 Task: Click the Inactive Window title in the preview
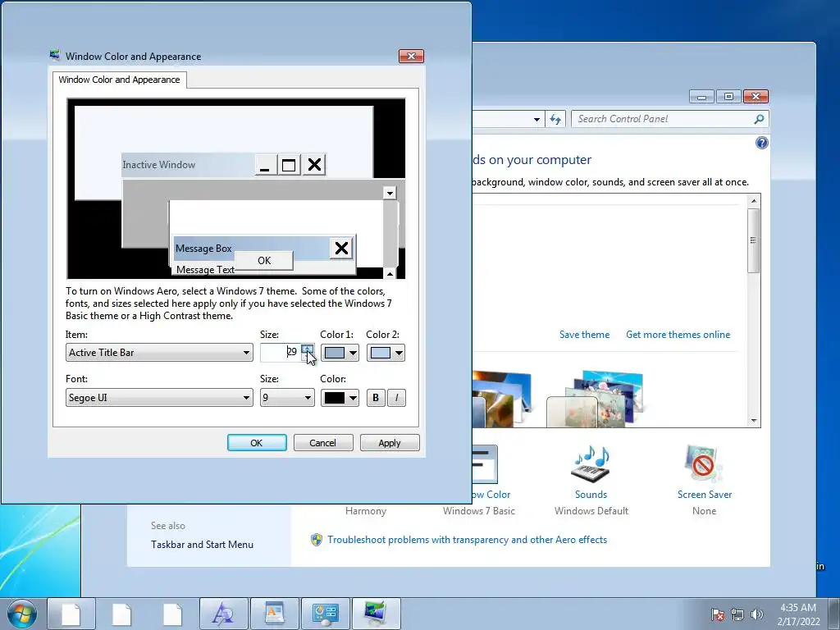coord(158,165)
